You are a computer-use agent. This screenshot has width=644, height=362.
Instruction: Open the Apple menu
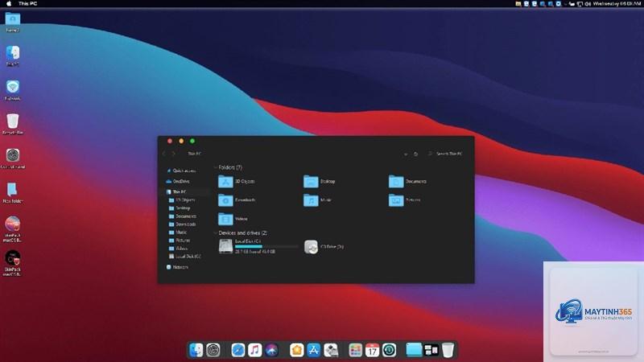click(9, 3)
